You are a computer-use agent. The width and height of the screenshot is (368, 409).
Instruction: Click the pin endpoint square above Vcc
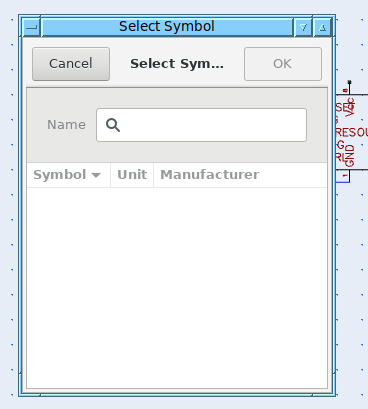(349, 82)
